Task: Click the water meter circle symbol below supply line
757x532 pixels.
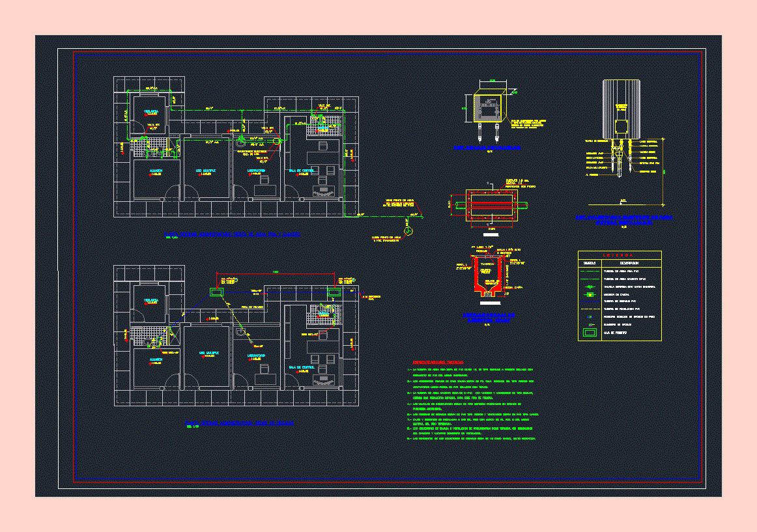Action: coord(408,230)
